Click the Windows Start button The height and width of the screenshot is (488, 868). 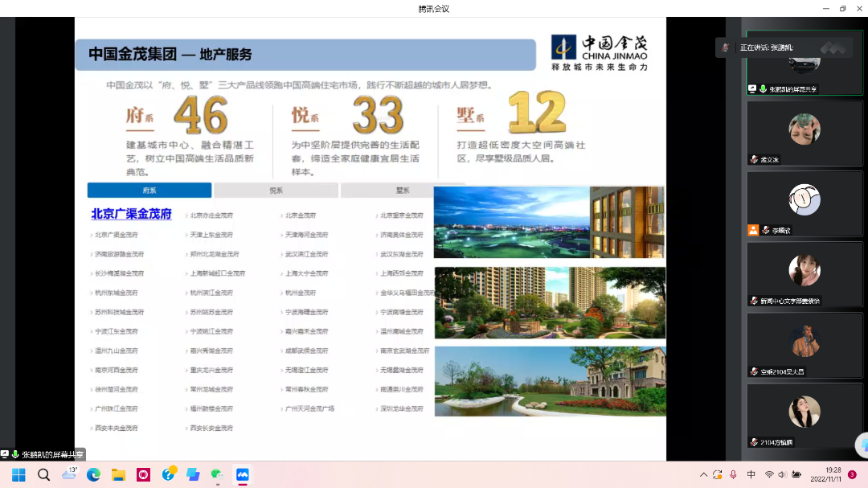click(18, 474)
